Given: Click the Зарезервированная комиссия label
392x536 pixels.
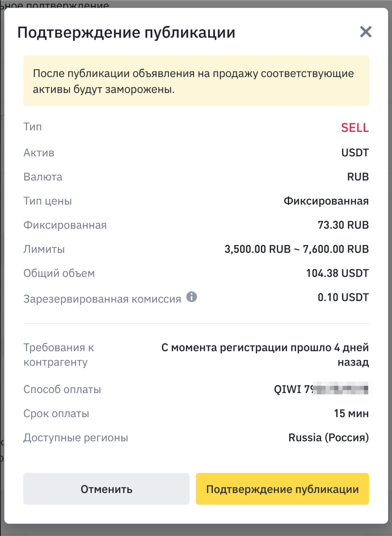Looking at the screenshot, I should [x=102, y=299].
